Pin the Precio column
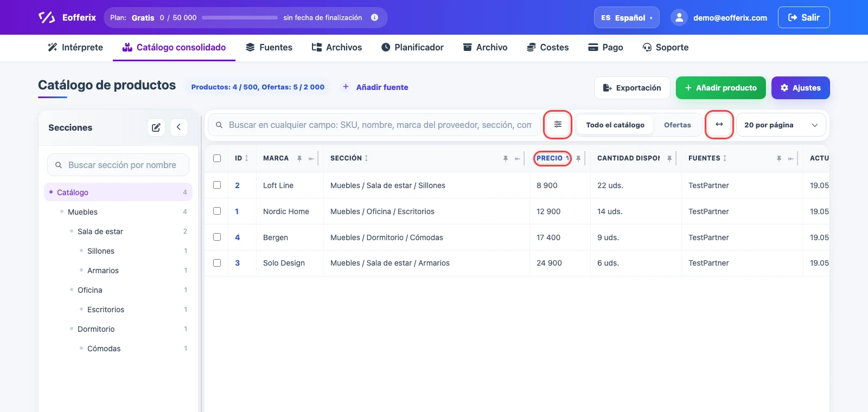The height and width of the screenshot is (412, 868). [x=578, y=158]
